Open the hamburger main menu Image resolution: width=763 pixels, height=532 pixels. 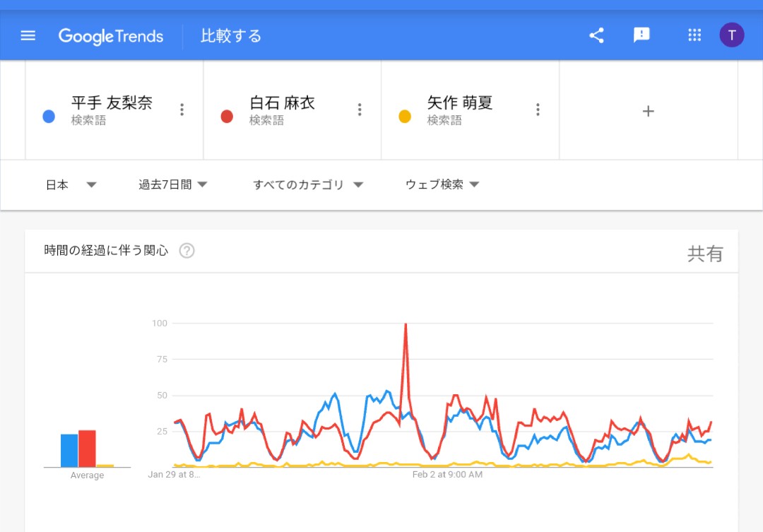point(28,35)
